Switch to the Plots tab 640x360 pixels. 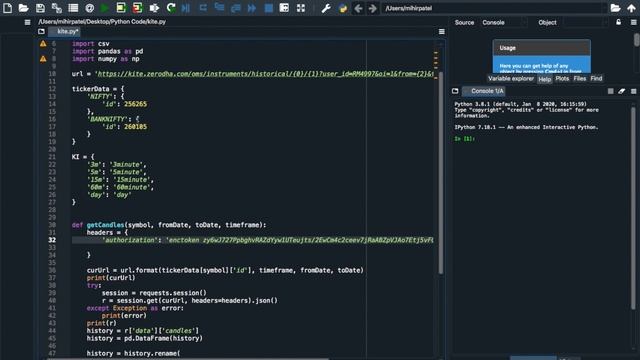click(562, 79)
